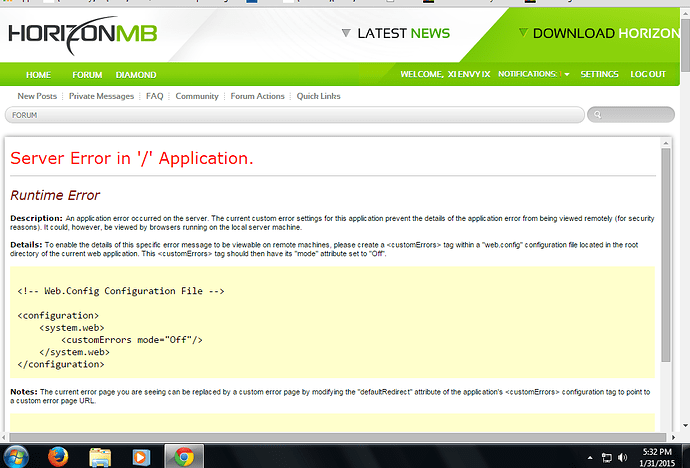Click the HorizonMB logo
This screenshot has width=690, height=468.
(82, 34)
